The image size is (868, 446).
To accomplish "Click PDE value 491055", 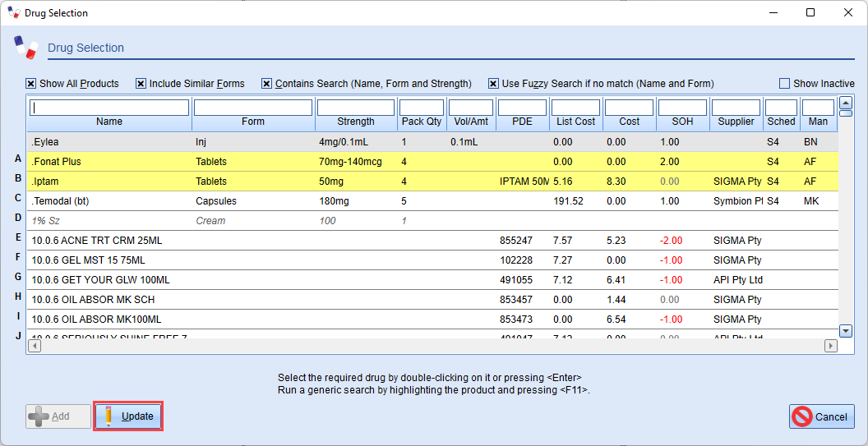I will pos(515,280).
